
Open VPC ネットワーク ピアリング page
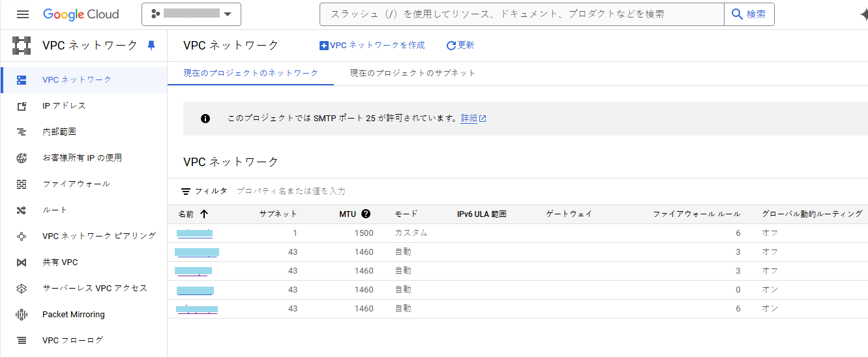coord(99,236)
